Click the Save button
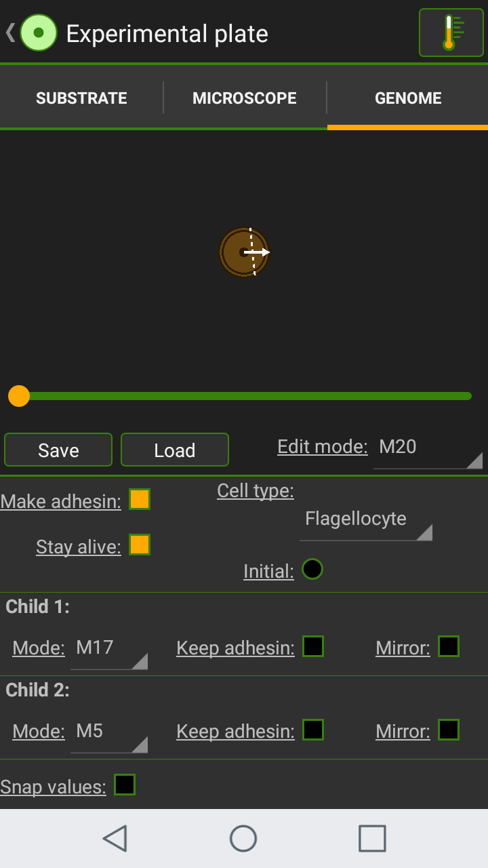This screenshot has height=868, width=488. [x=58, y=450]
